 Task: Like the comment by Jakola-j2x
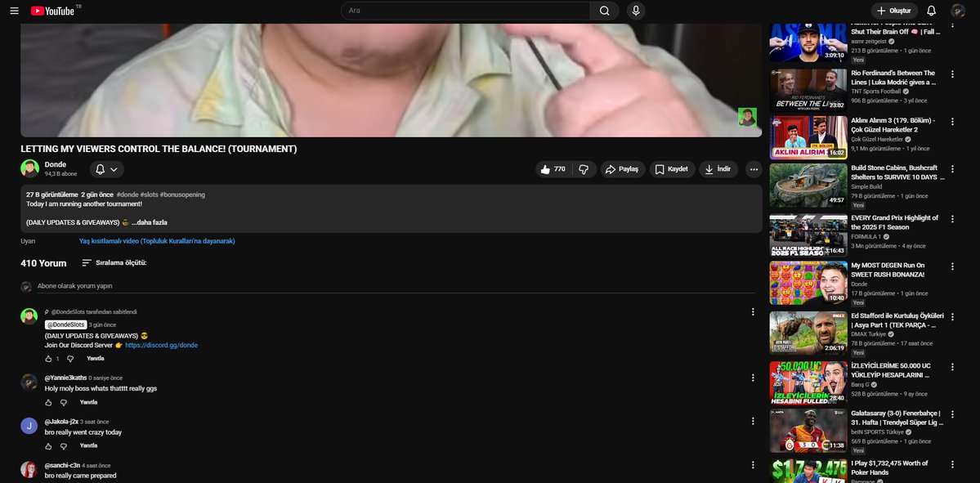click(x=48, y=446)
